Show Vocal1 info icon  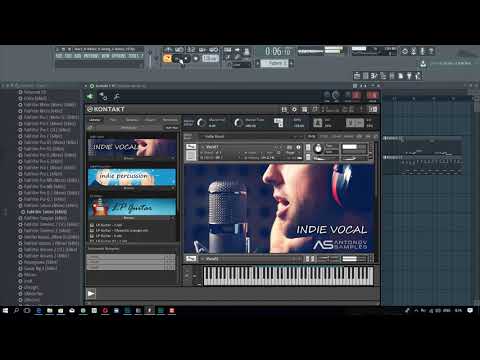coord(299,147)
